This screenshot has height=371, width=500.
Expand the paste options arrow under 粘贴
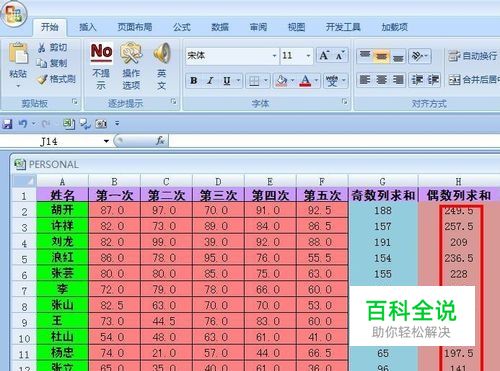pos(18,86)
